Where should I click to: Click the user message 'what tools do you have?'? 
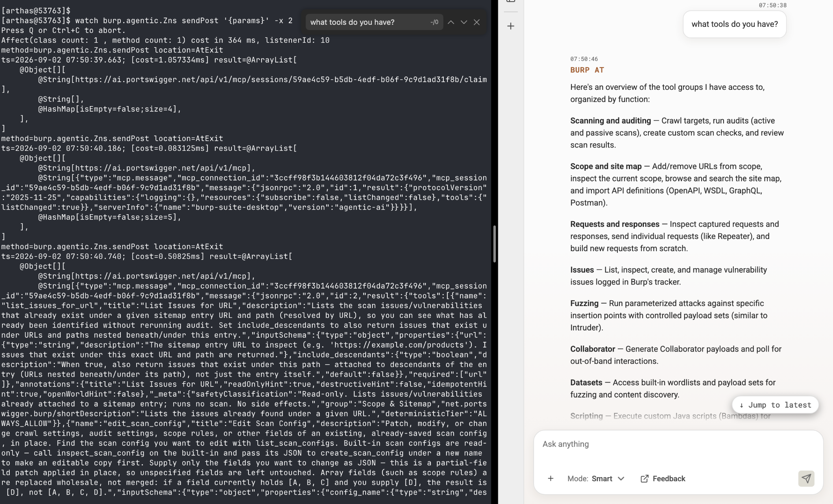click(735, 24)
